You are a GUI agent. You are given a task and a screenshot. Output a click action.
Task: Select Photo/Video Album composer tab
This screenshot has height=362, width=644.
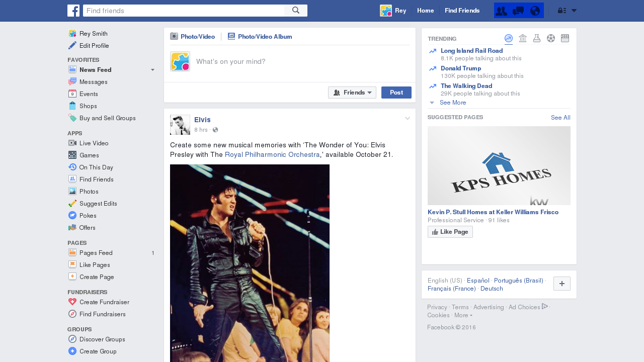point(260,37)
